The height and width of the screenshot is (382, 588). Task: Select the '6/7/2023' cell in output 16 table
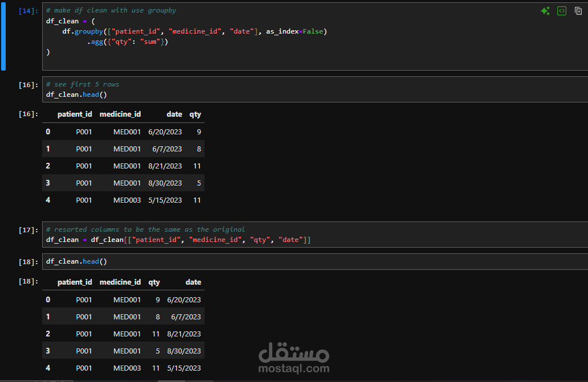[167, 149]
